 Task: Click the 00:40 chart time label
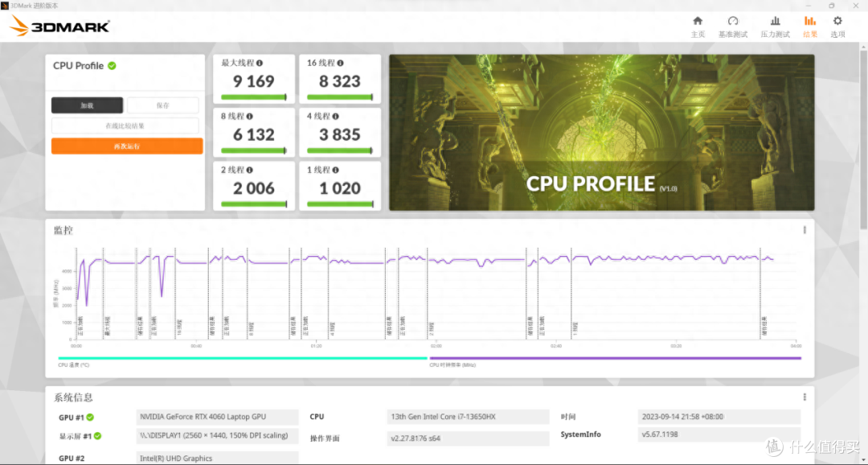click(x=196, y=346)
